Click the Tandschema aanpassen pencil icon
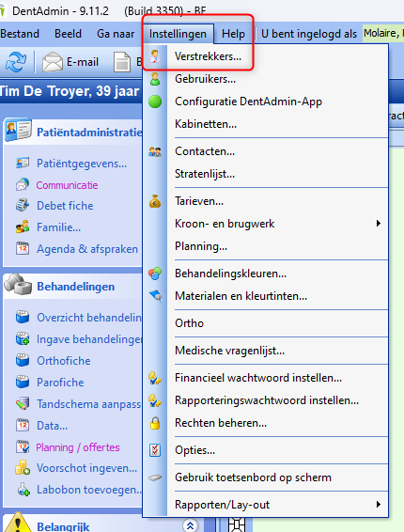 pyautogui.click(x=23, y=404)
